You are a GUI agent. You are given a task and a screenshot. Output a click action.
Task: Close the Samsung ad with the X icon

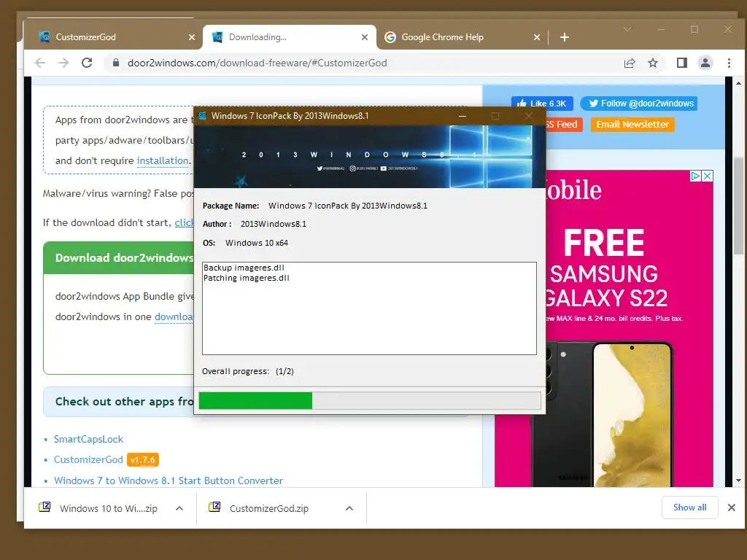[708, 176]
